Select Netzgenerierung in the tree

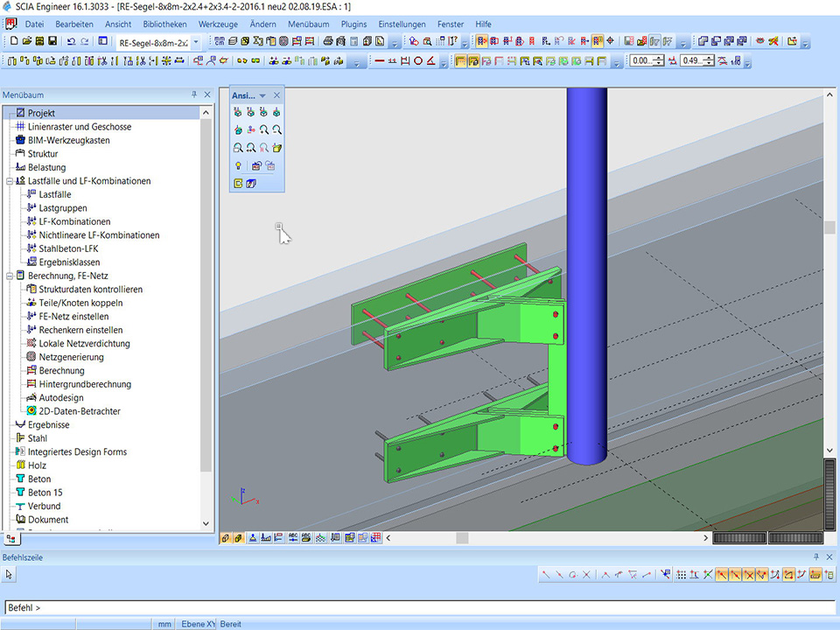coord(71,357)
